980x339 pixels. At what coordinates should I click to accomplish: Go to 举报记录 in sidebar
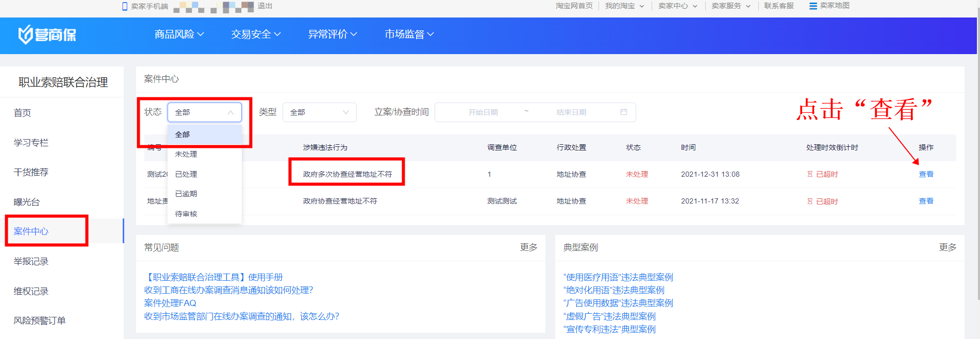coord(31,261)
